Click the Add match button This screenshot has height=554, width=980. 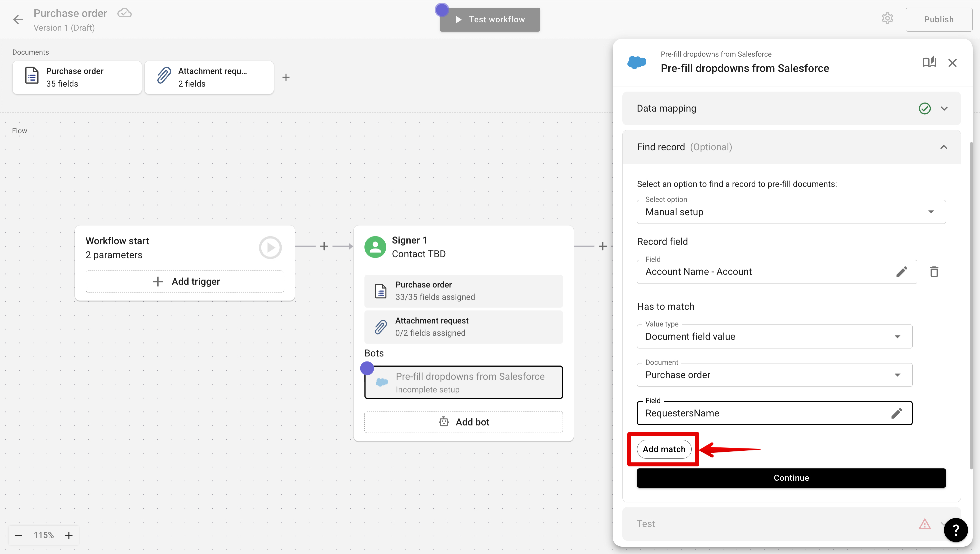(x=664, y=449)
